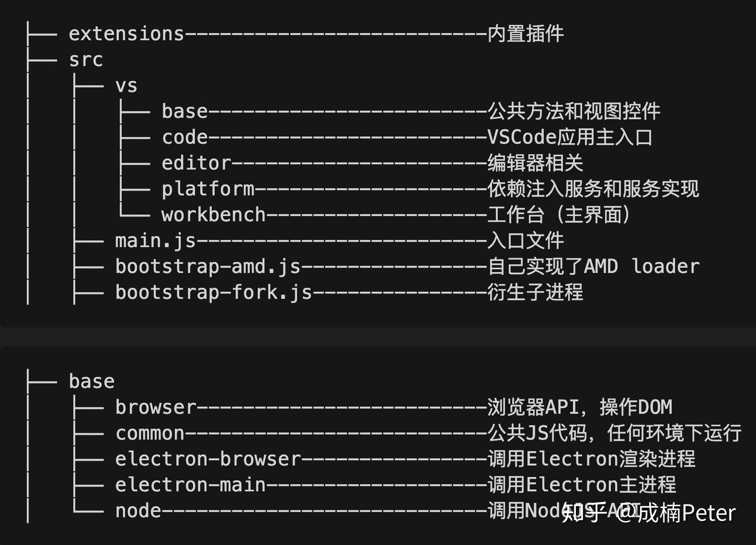This screenshot has width=756, height=545.
Task: Click the 知乎 @成楠Peter watermark
Action: click(x=648, y=513)
